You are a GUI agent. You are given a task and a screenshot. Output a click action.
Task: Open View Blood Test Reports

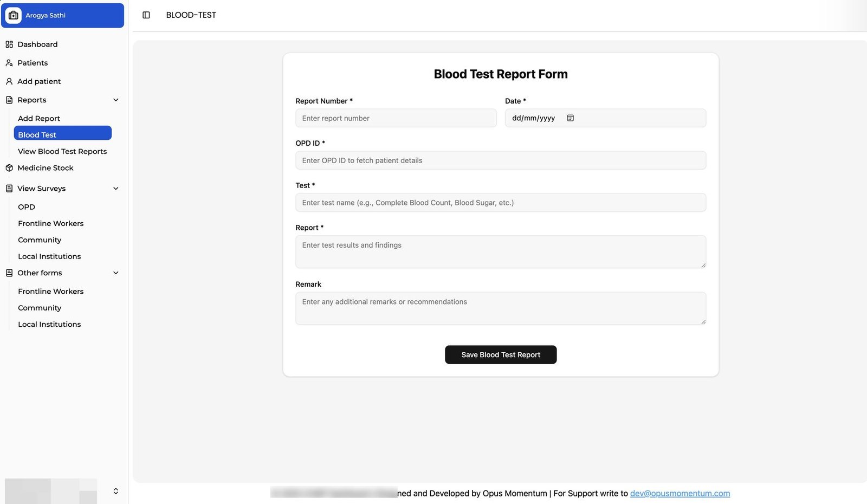coord(62,151)
